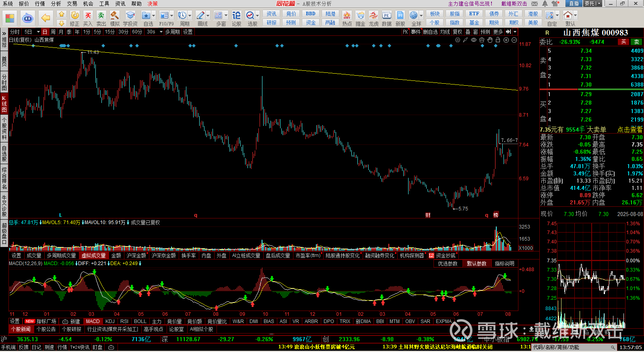This screenshot has height=352, width=644.
Task: Select 60分 minute period
Action: (137, 32)
